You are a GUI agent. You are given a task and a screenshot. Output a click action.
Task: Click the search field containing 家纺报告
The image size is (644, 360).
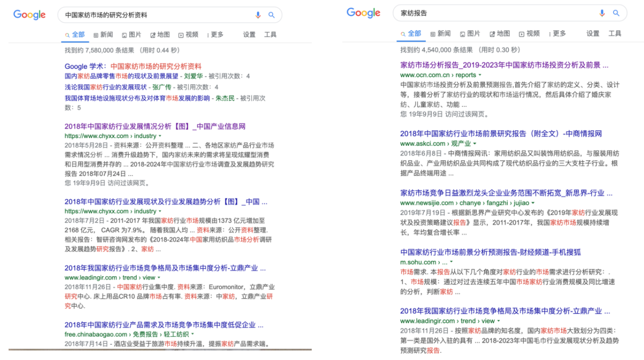(x=493, y=13)
